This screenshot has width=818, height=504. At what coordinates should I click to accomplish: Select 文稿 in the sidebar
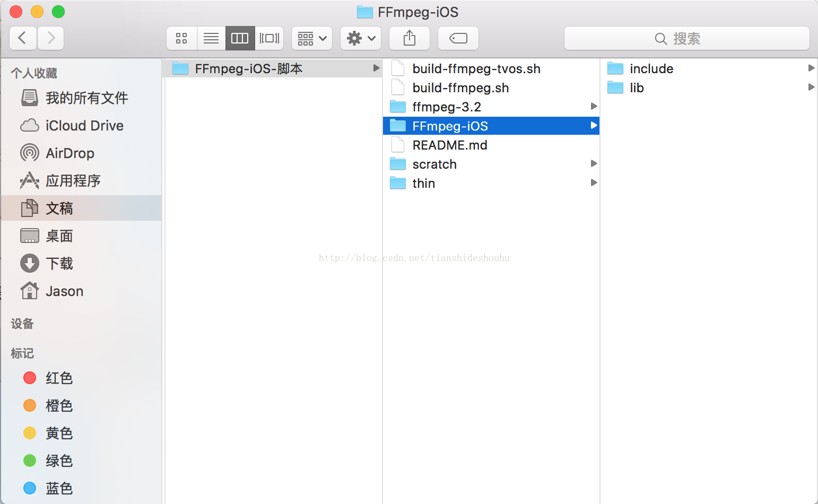click(81, 208)
